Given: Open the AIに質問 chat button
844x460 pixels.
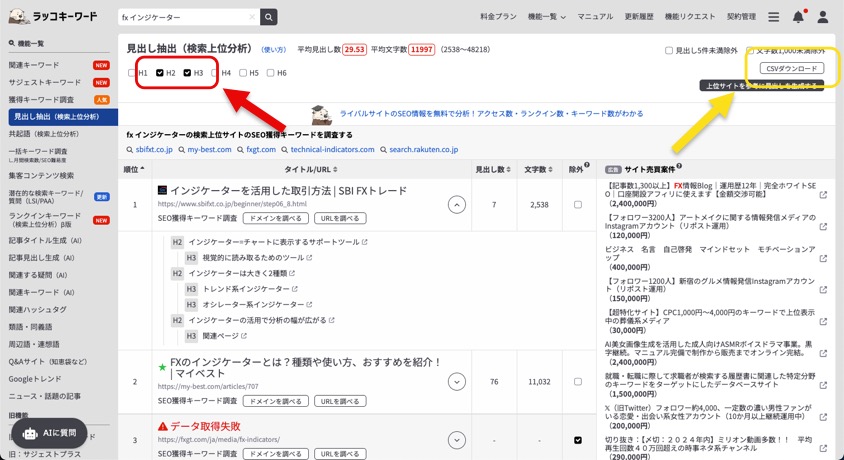Looking at the screenshot, I should pos(50,432).
